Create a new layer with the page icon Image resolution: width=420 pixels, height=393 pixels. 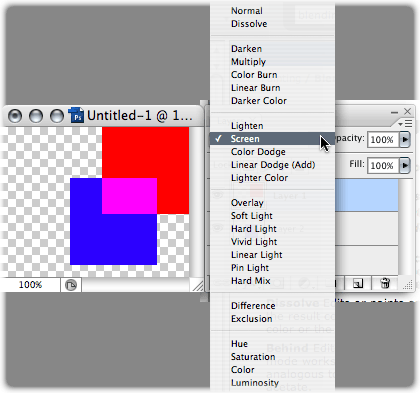click(358, 283)
